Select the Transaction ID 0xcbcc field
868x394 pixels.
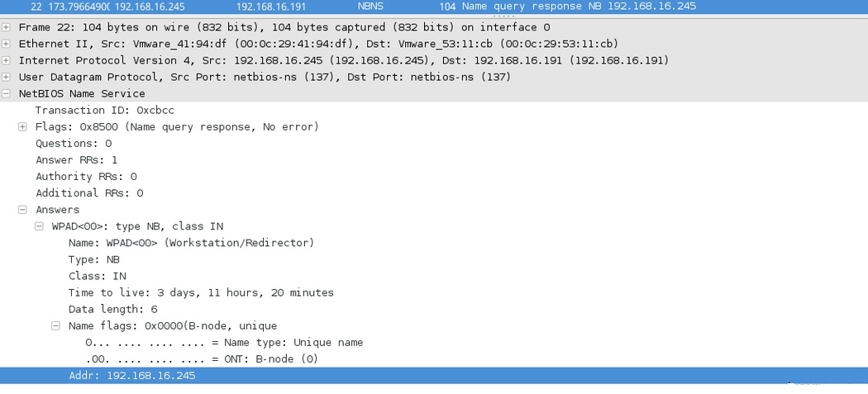click(104, 110)
